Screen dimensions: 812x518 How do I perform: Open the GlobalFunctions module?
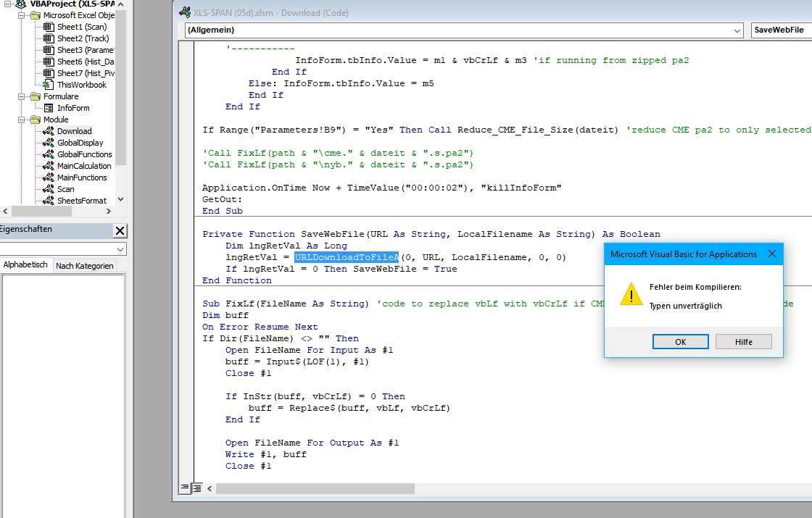tap(84, 154)
